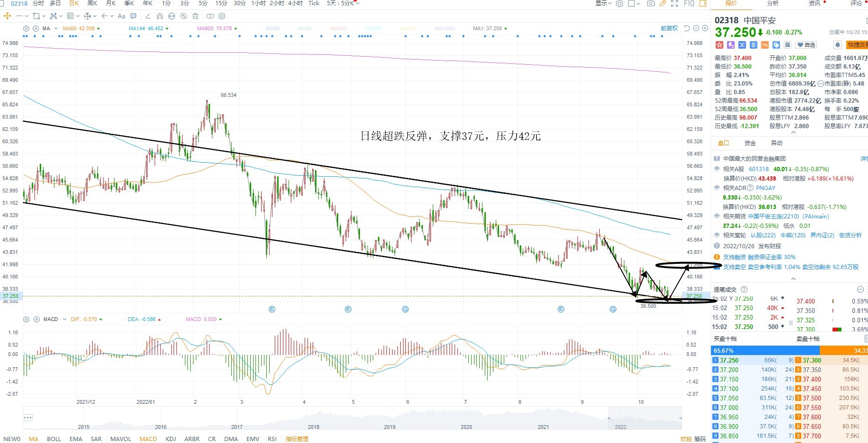The width and height of the screenshot is (868, 443).
Task: Click the overlapping circles link icon
Action: click(x=210, y=16)
